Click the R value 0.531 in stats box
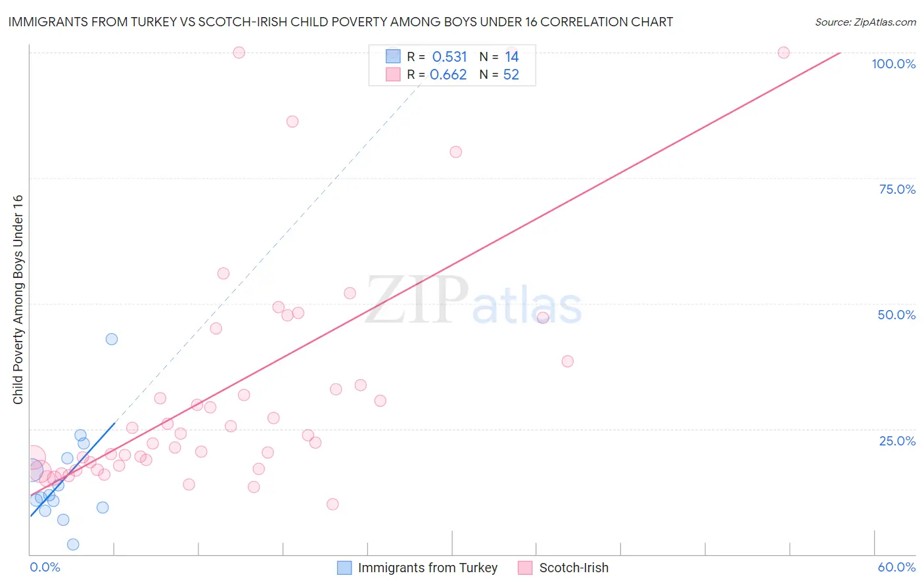The image size is (924, 586). (x=450, y=56)
